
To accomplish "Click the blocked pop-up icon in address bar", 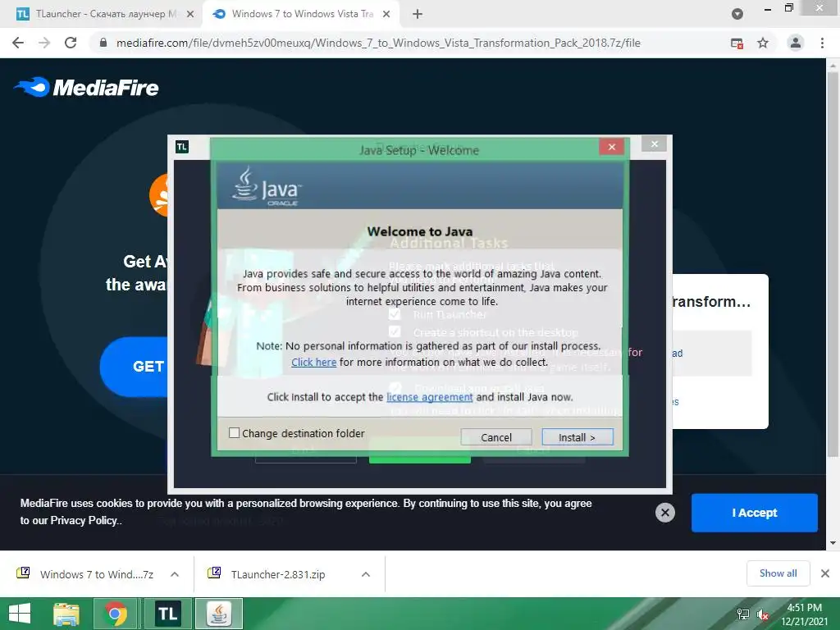I will point(737,43).
